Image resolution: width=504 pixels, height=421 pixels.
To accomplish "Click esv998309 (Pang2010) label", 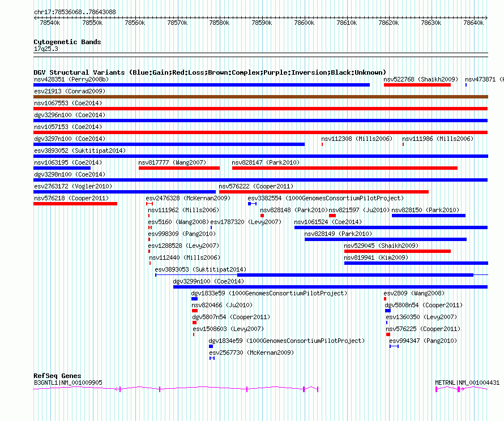I will pos(182,234).
